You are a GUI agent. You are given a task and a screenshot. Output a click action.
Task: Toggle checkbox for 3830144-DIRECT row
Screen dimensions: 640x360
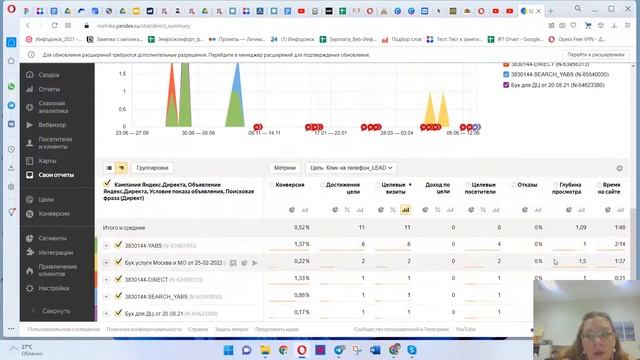[x=118, y=279]
